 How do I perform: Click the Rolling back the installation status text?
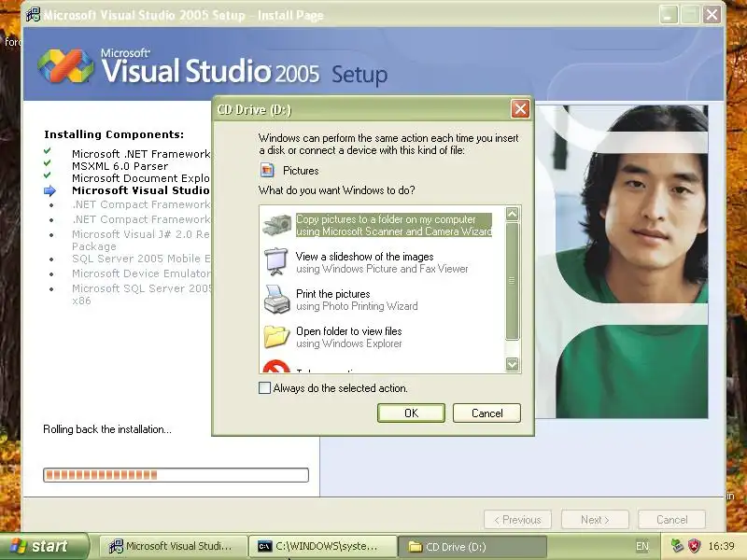tap(107, 429)
